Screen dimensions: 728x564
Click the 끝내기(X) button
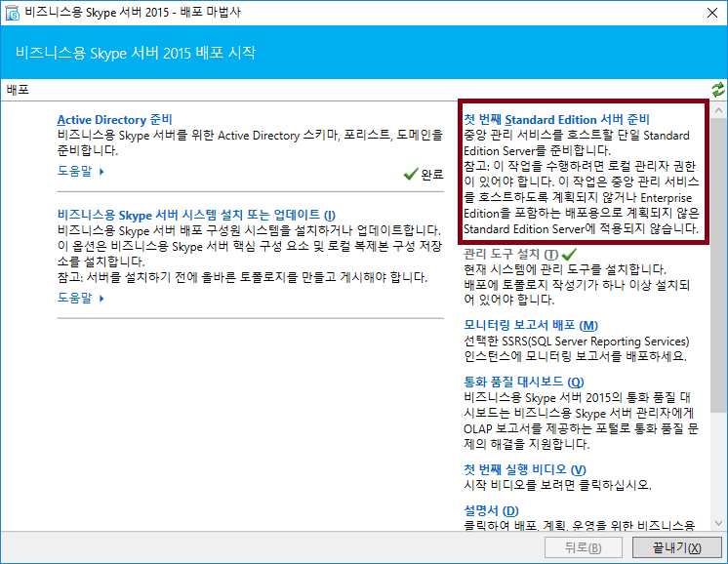(677, 547)
